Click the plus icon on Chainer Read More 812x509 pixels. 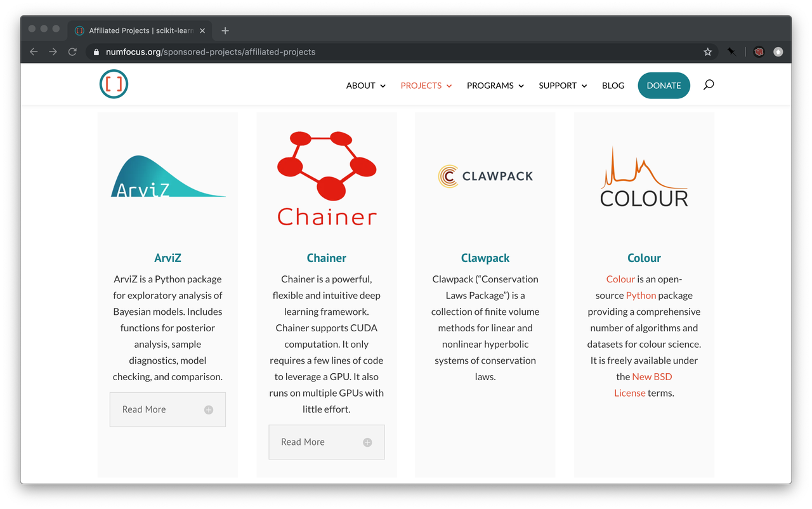(x=367, y=442)
